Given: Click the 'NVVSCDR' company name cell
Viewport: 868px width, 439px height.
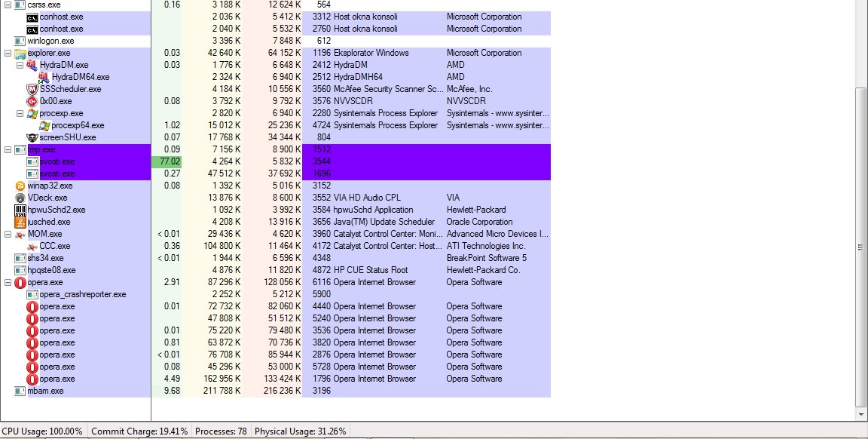Looking at the screenshot, I should pyautogui.click(x=466, y=101).
